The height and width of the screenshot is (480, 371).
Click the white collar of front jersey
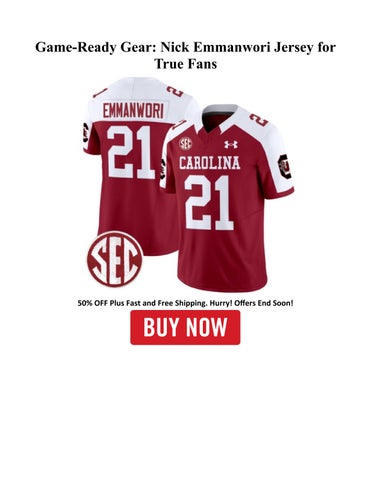click(x=220, y=117)
